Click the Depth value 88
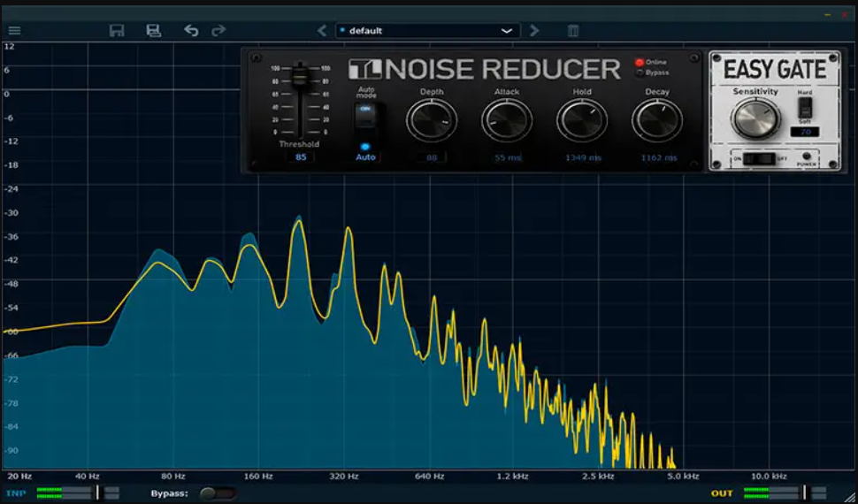The width and height of the screenshot is (858, 504). (431, 157)
